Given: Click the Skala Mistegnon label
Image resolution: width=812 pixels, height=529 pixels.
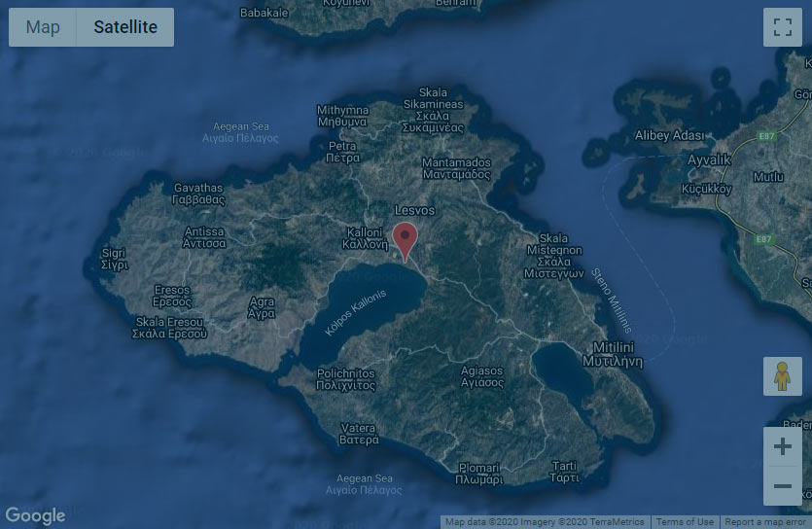Looking at the screenshot, I should [x=553, y=256].
